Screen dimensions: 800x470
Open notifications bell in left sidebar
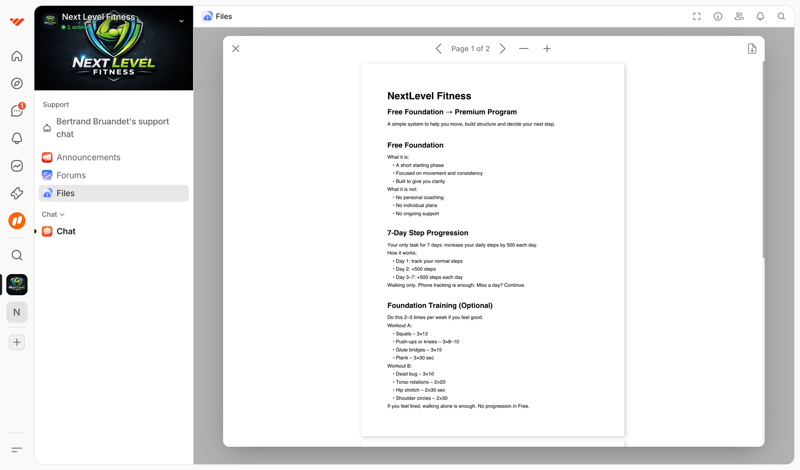pos(17,138)
